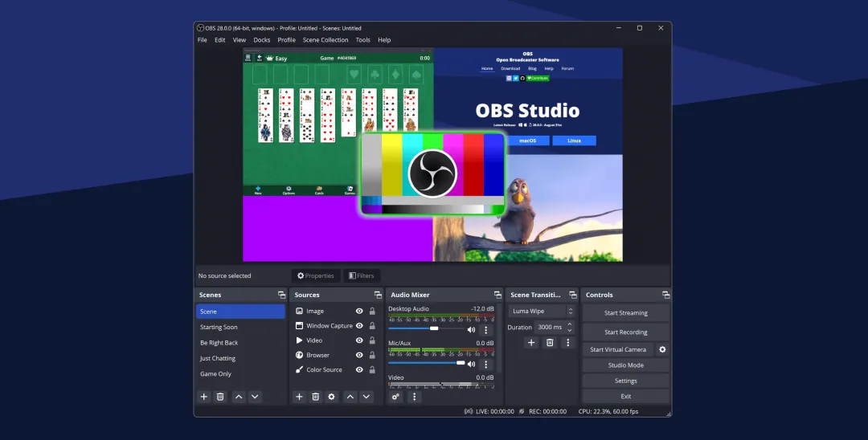
Task: Open the Scene Collection menu
Action: pos(325,40)
